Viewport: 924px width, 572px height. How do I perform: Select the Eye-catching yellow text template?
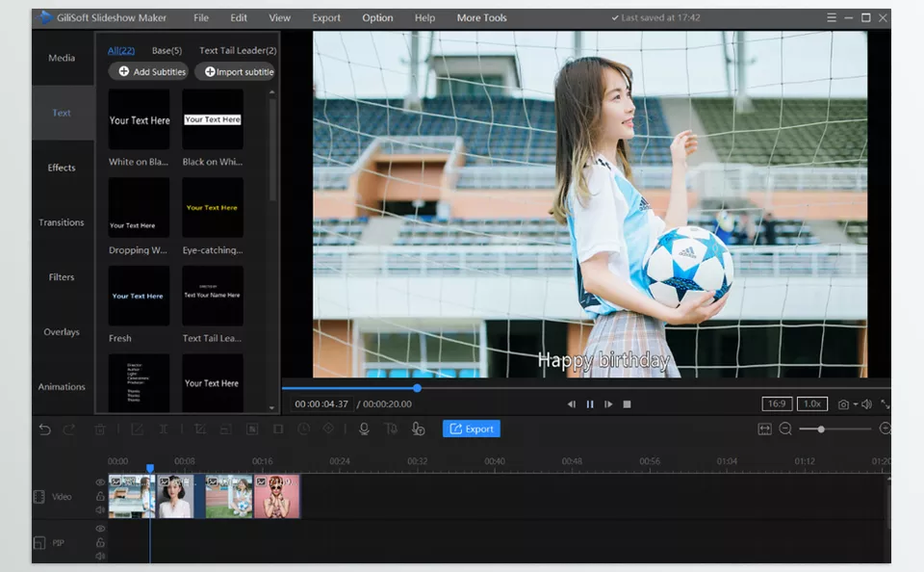pos(213,208)
